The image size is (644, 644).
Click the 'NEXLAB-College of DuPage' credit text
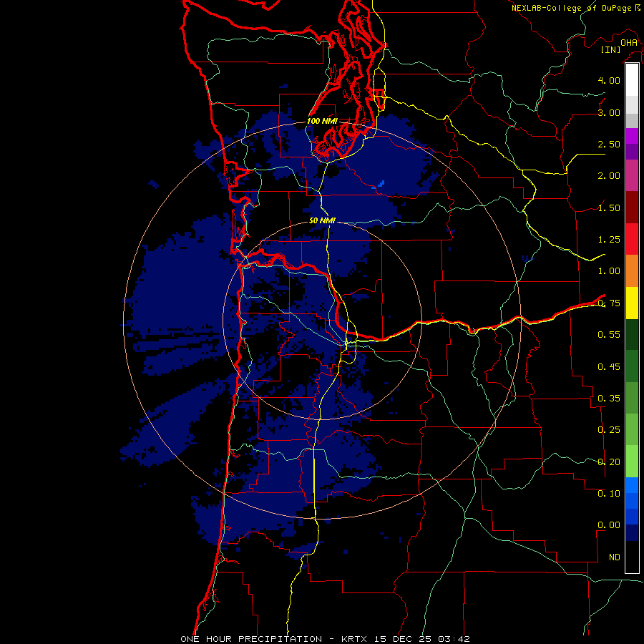coord(572,8)
